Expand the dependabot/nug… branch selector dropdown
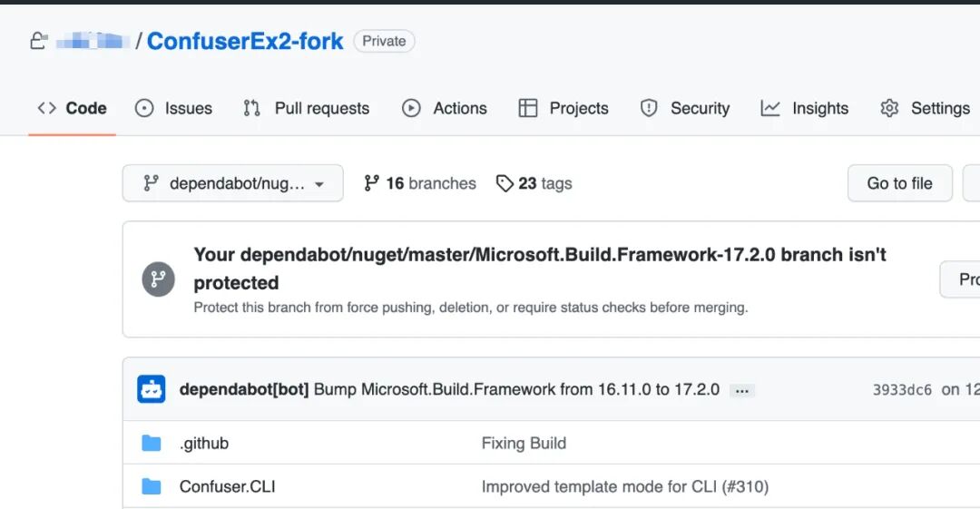The height and width of the screenshot is (509, 980). 233,183
